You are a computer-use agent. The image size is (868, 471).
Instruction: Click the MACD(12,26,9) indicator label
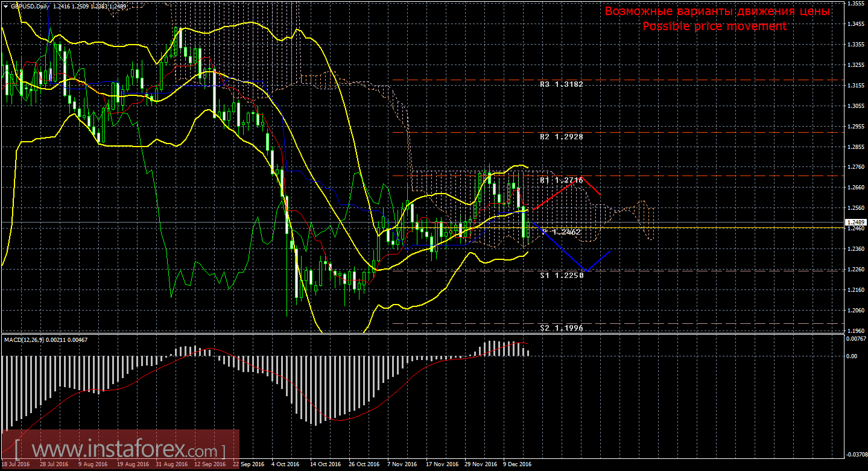pos(25,341)
